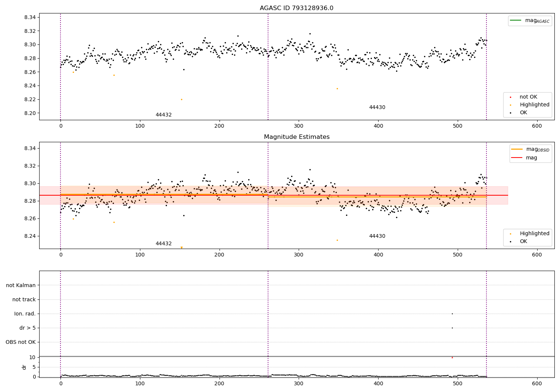Screen dimensions: 560x392
Task: Click the red triangle marker in the dr plot
Action: (452, 358)
